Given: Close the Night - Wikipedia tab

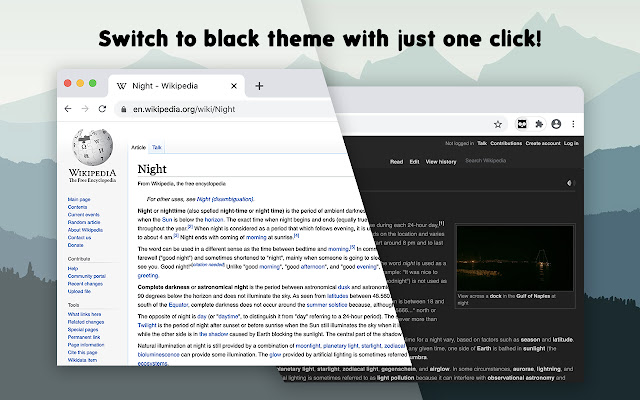Looking at the screenshot, I should [234, 86].
